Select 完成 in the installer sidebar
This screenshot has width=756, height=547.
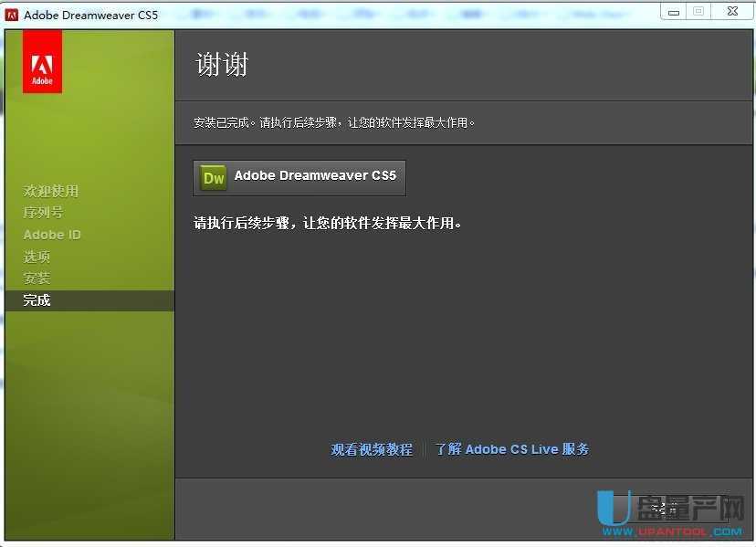point(37,300)
